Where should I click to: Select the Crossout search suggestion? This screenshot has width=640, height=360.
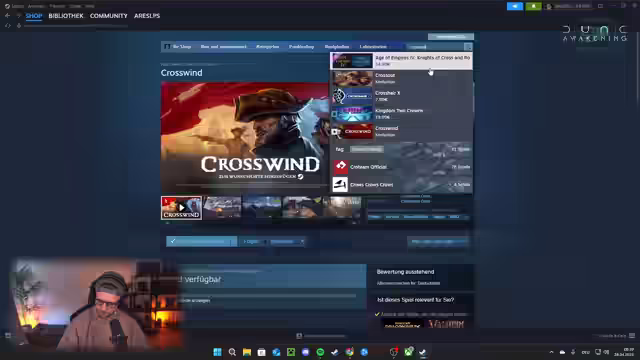[401, 78]
